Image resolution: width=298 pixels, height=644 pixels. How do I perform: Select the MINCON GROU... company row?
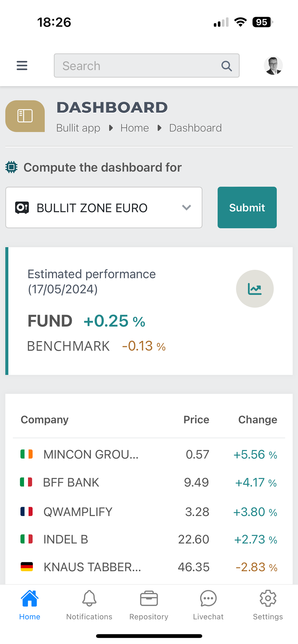149,454
